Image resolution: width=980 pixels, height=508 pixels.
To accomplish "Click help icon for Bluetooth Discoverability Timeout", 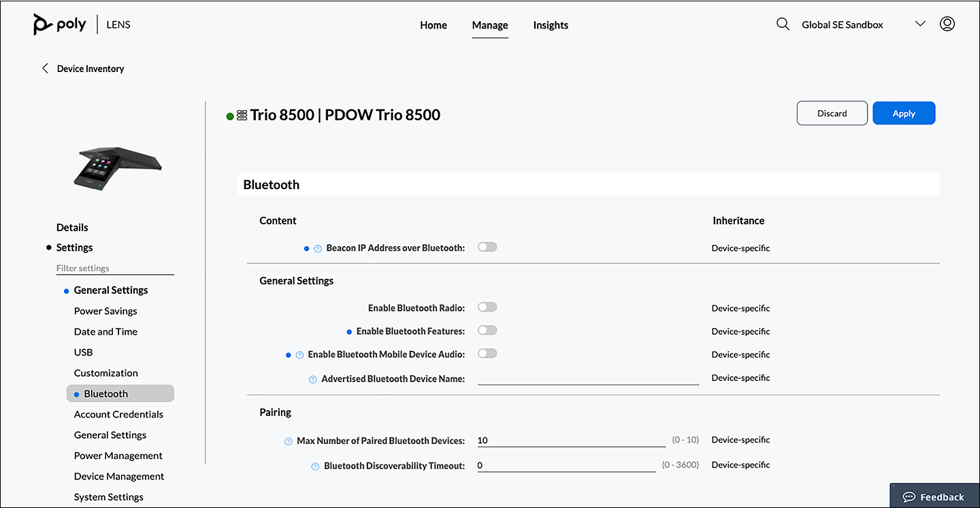I will tap(315, 467).
